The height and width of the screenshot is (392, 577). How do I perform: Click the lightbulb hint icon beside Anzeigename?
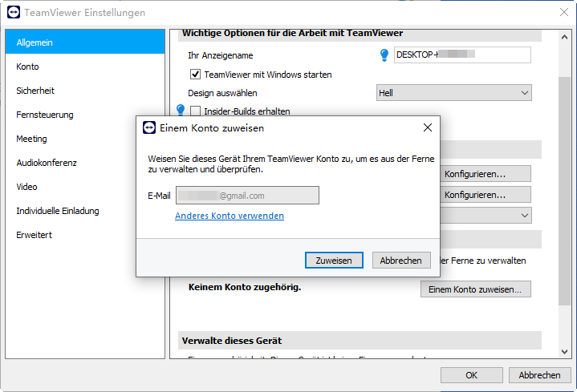(384, 55)
